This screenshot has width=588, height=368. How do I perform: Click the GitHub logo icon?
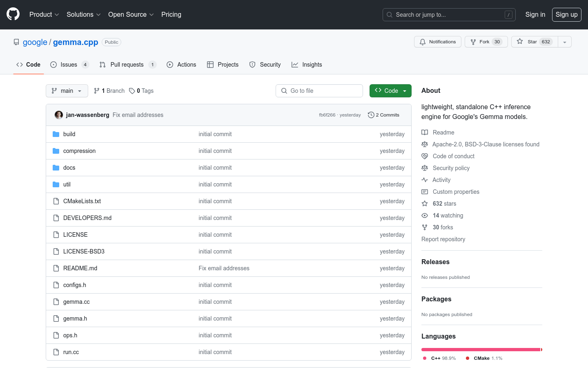tap(13, 14)
